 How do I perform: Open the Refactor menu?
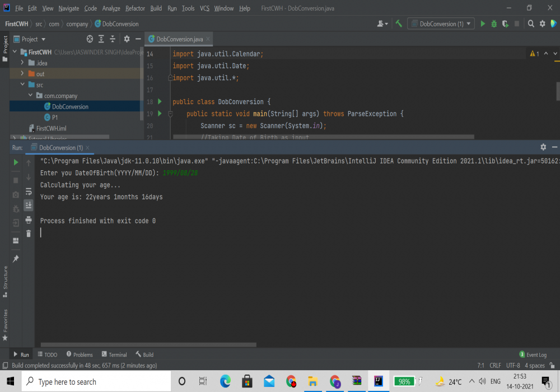coord(135,8)
